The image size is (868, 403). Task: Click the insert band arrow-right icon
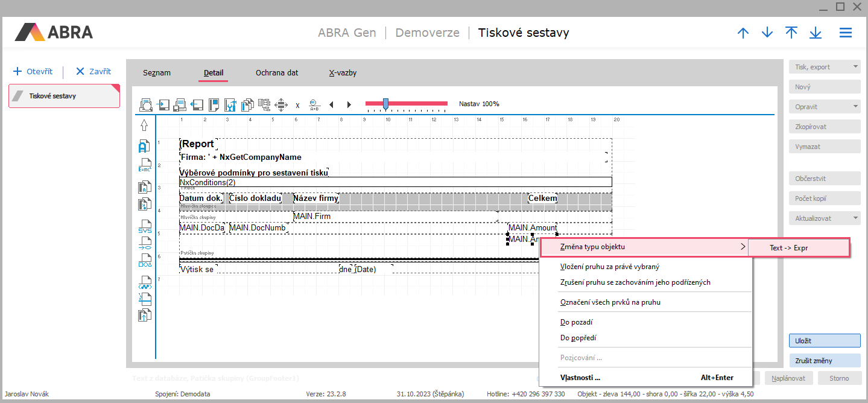point(163,105)
